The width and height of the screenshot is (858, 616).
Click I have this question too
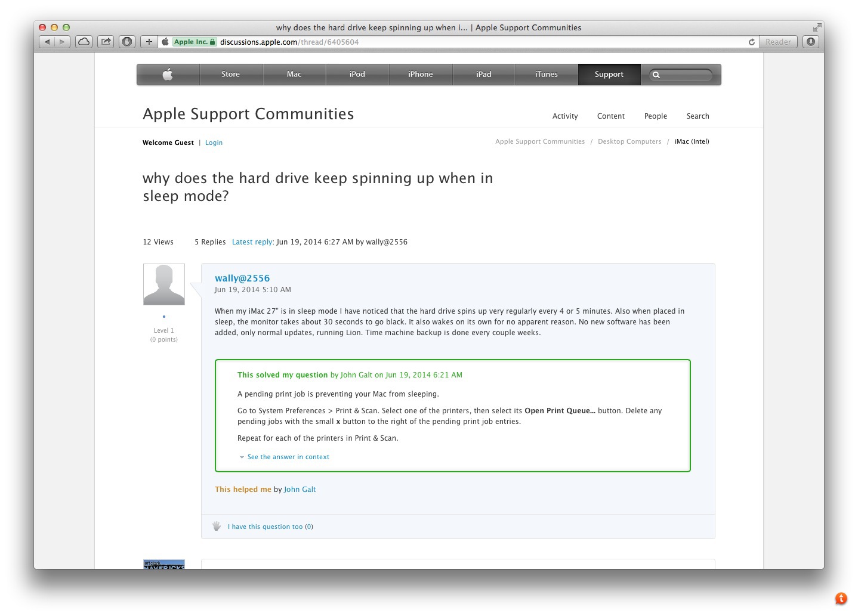pos(265,527)
